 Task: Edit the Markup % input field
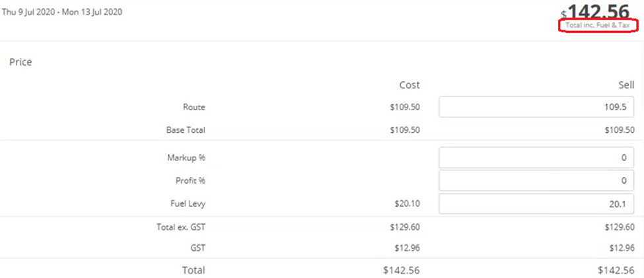click(x=536, y=158)
